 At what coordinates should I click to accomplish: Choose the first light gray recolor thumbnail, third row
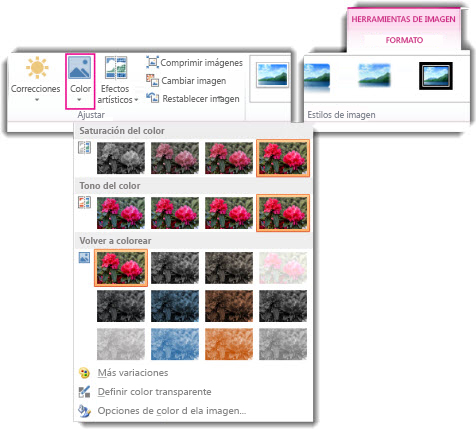point(121,344)
